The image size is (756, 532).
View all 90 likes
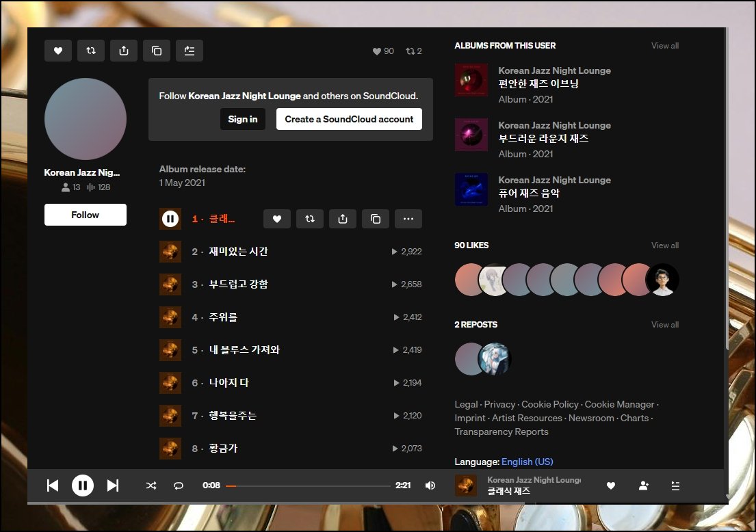click(665, 245)
